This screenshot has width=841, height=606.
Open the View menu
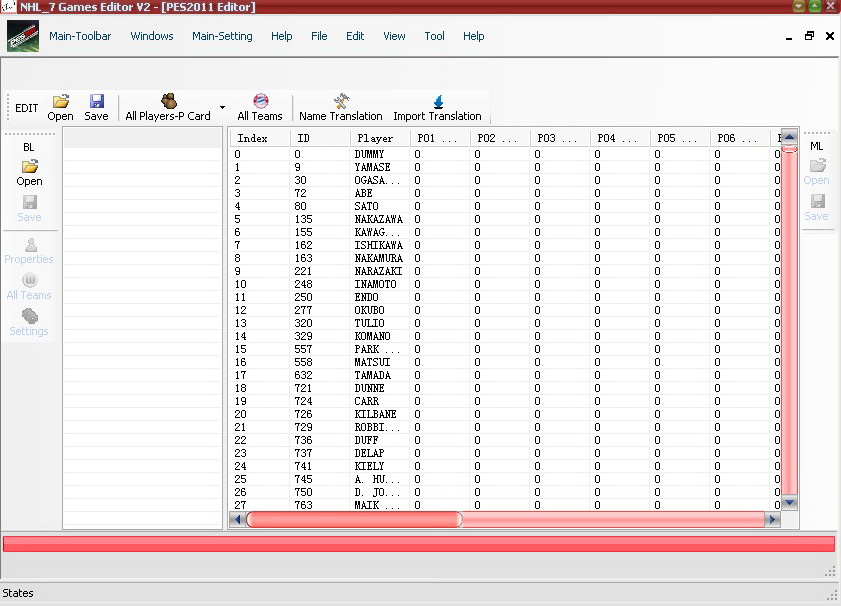pos(394,36)
